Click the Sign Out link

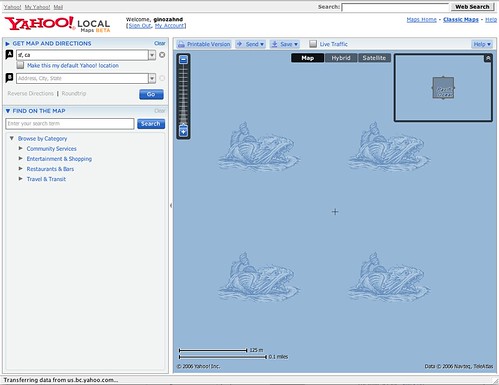click(x=140, y=26)
